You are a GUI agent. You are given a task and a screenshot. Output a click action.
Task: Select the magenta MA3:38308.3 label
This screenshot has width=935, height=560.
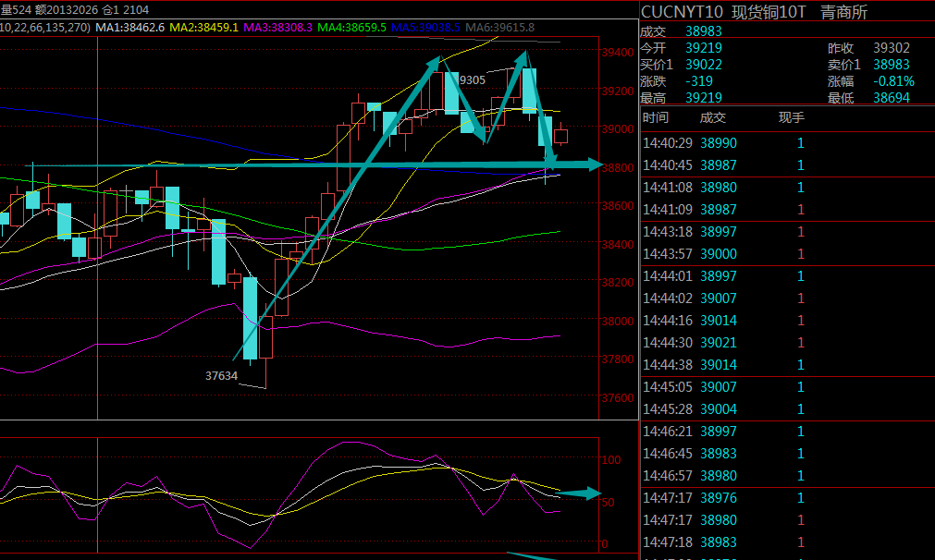[x=277, y=28]
